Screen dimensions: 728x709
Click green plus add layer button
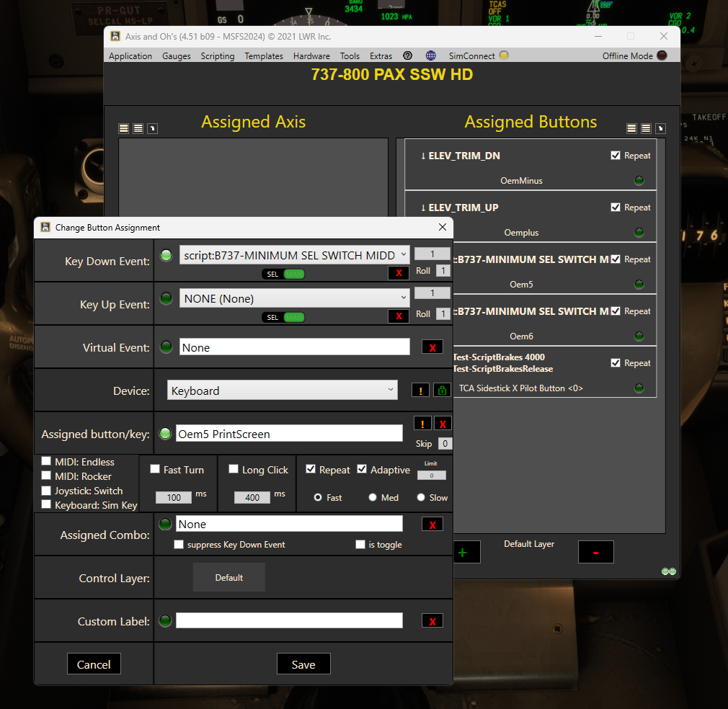pyautogui.click(x=466, y=552)
